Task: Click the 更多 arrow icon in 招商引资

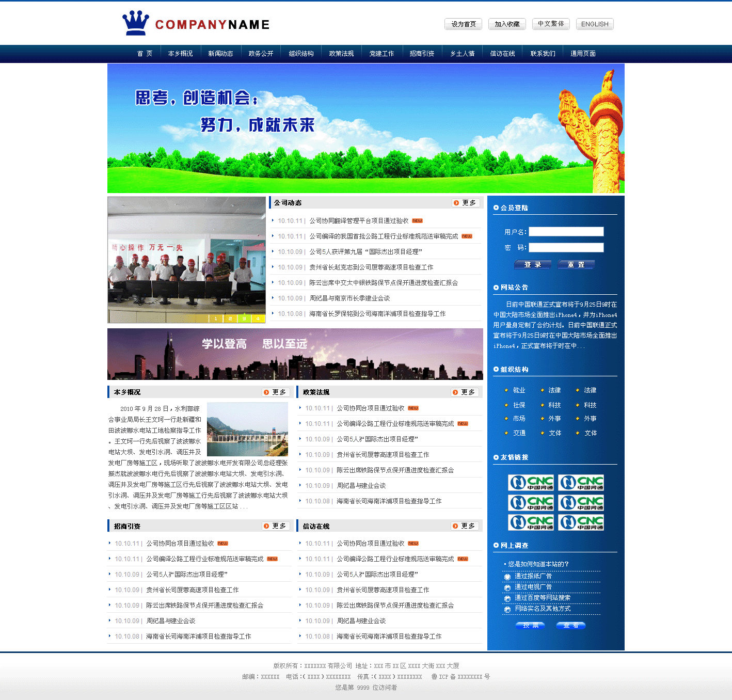Action: (x=266, y=526)
